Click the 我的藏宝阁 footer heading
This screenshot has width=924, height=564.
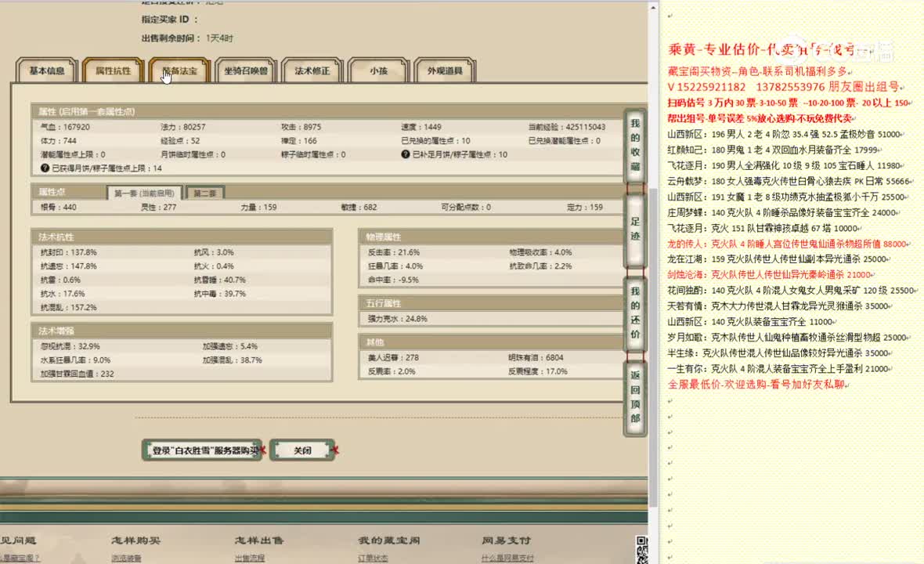pyautogui.click(x=389, y=540)
